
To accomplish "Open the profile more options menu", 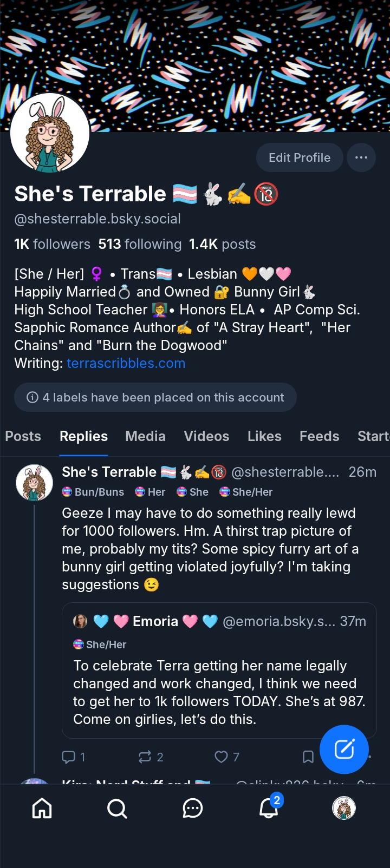I will [361, 157].
